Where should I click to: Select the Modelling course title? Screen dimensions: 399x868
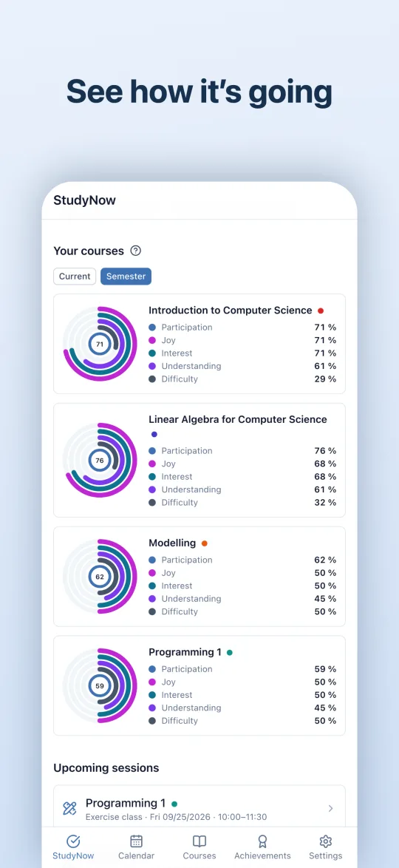click(172, 543)
